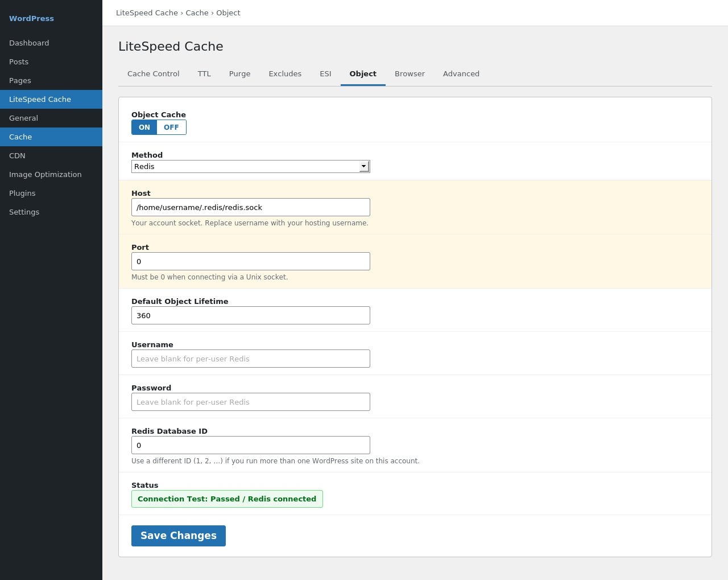Screen dimensions: 728x580
Task: Go to Plugins in the sidebar
Action: tap(51, 193)
